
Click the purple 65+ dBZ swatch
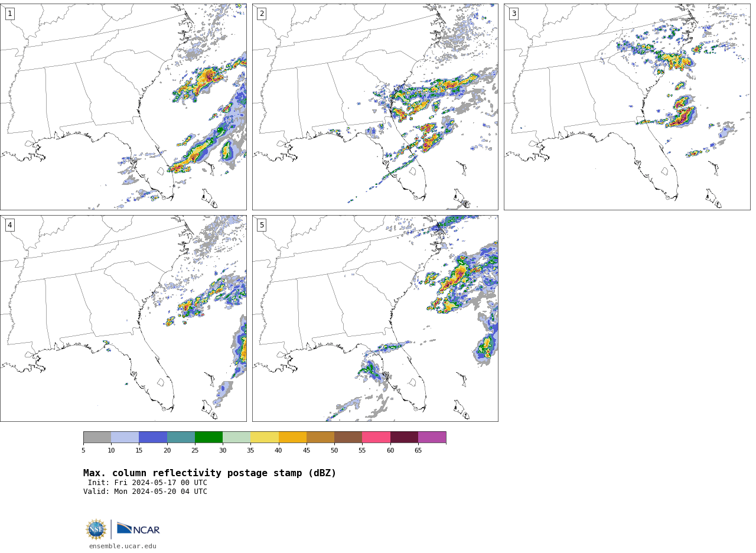click(432, 437)
